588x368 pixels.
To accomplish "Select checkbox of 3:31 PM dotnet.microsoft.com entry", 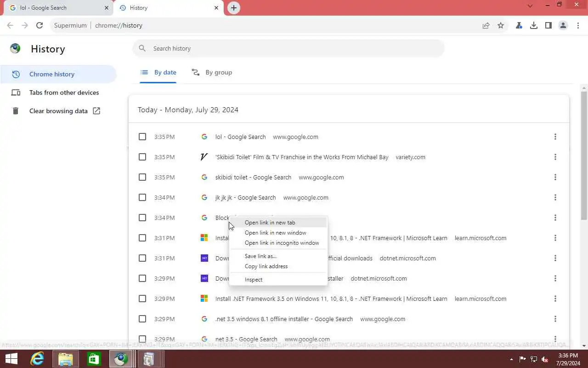I will coord(142,258).
